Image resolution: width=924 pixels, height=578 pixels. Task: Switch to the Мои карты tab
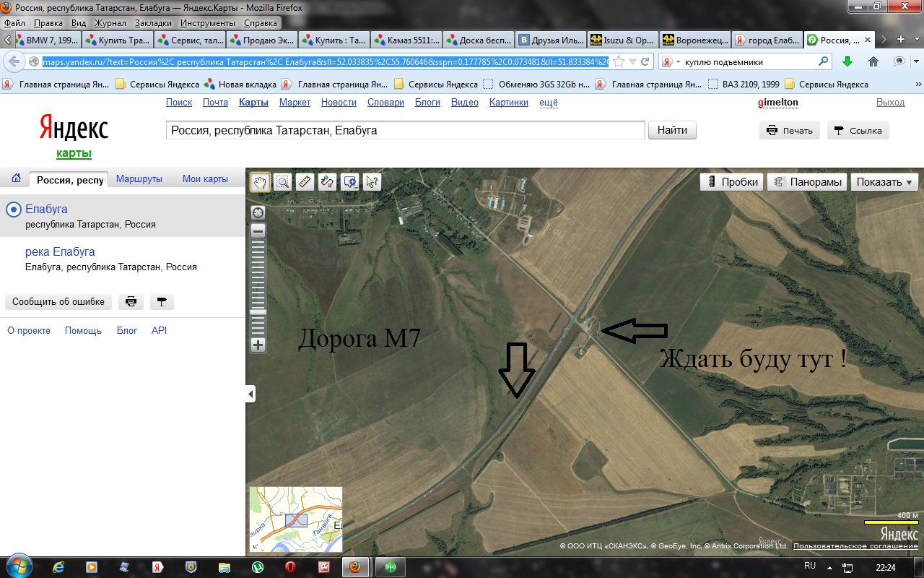click(205, 178)
